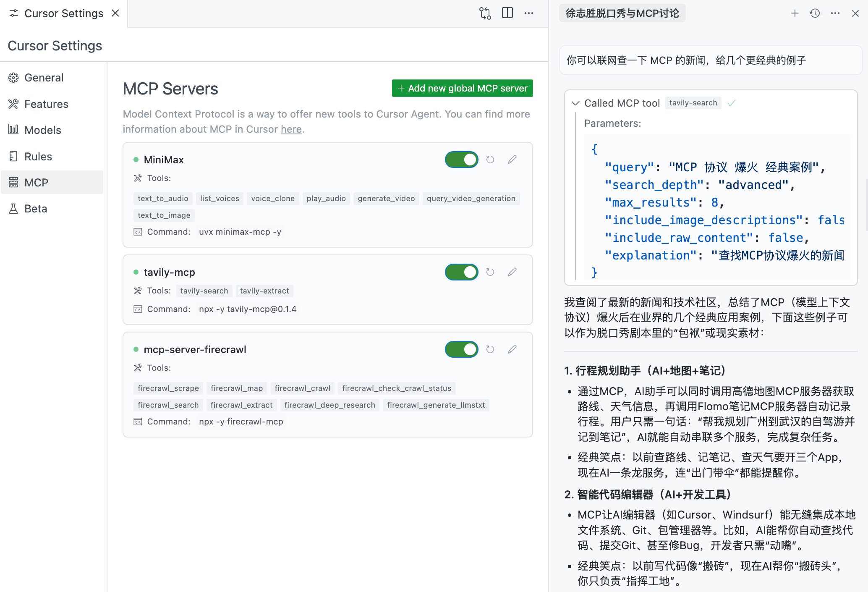The height and width of the screenshot is (592, 868).
Task: Edit the tavily-mcp server with pencil icon
Action: (x=512, y=272)
